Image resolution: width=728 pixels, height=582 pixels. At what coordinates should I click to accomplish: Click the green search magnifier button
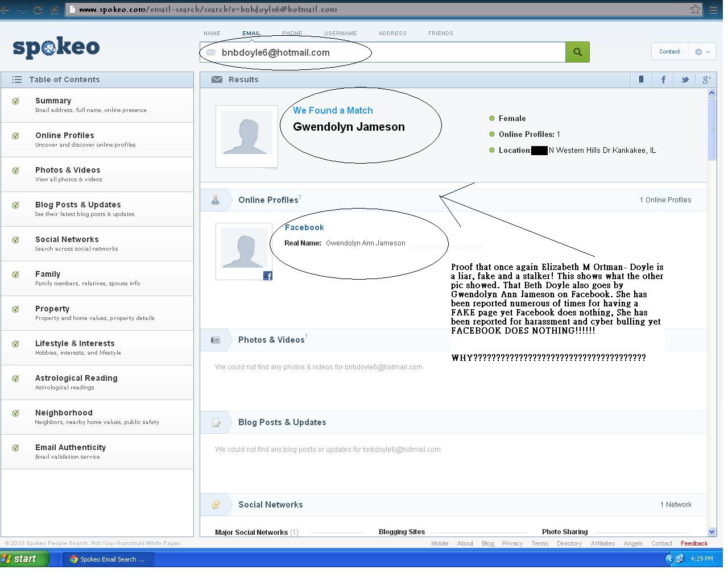577,52
